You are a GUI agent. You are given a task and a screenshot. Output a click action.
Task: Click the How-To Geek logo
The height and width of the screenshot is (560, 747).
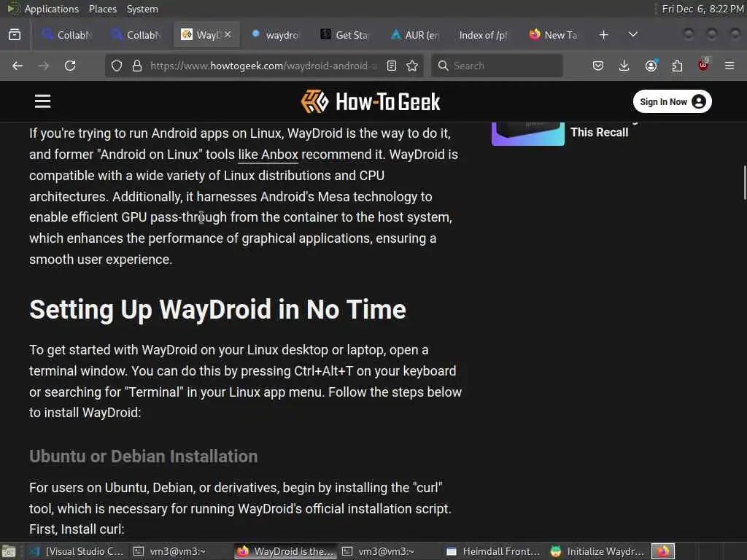click(371, 101)
